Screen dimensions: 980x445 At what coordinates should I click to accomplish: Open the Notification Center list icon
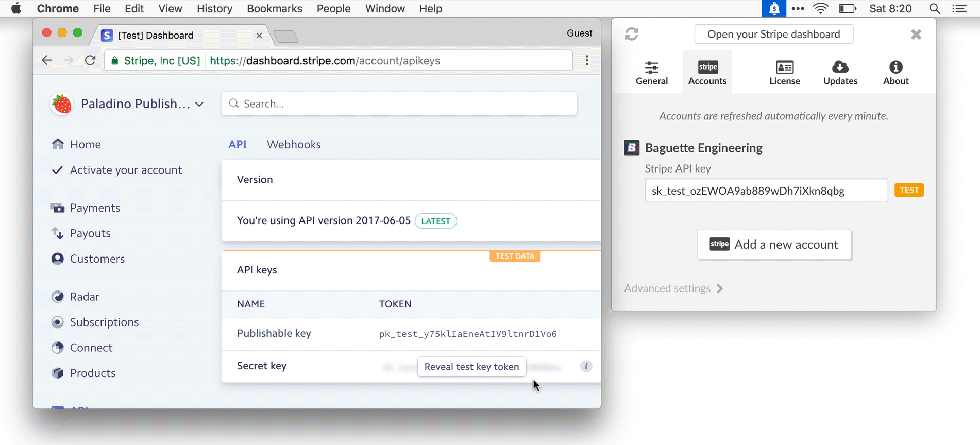pos(959,9)
